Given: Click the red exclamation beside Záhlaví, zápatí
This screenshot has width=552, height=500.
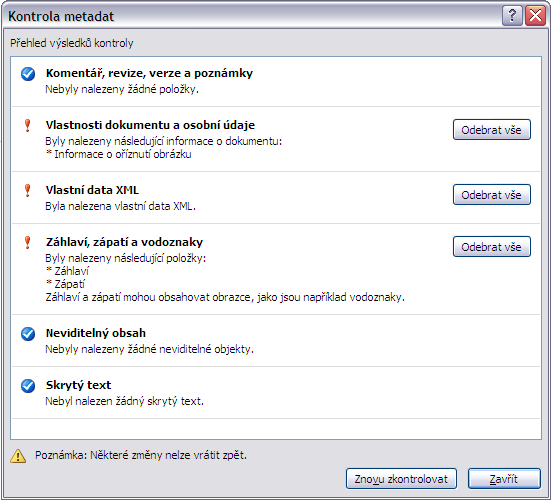Looking at the screenshot, I should 27,243.
